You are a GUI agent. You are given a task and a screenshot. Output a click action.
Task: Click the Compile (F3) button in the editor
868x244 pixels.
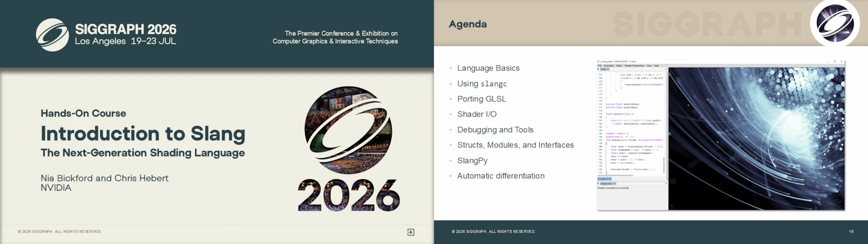604,179
